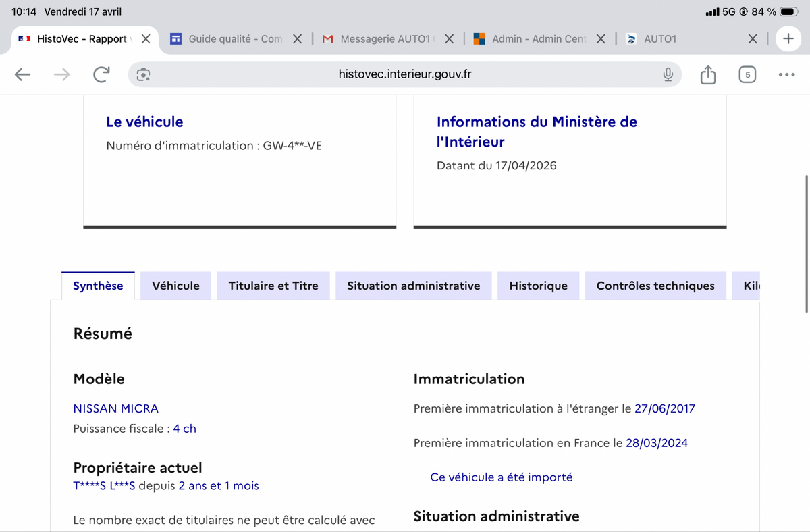This screenshot has height=532, width=810.
Task: View the Historique tab
Action: [538, 286]
